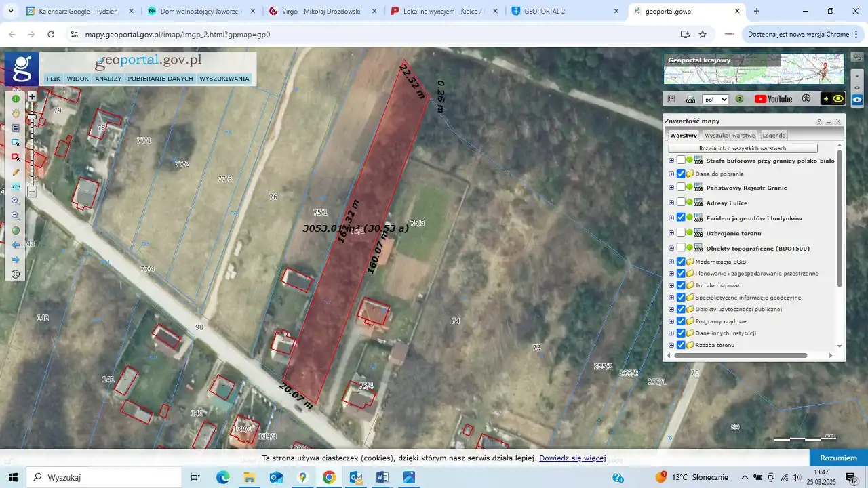Select the pencil drawing tool

point(16,172)
